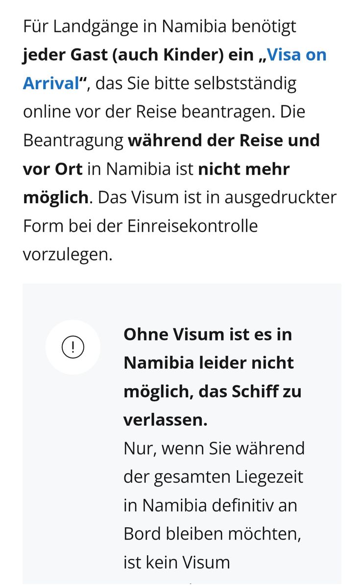
Task: Click the bold word "verlassen." in info box
Action: pyautogui.click(x=165, y=420)
